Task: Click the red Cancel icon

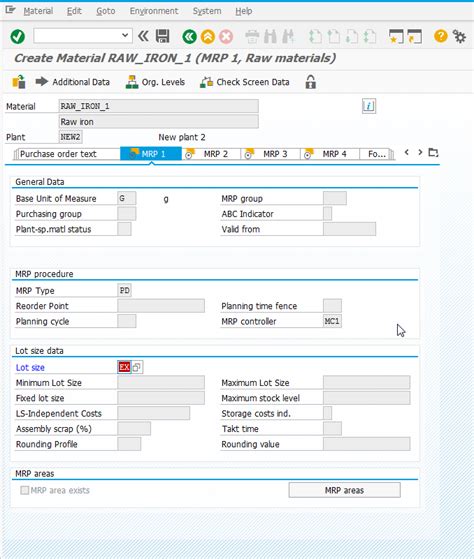Action: point(226,36)
